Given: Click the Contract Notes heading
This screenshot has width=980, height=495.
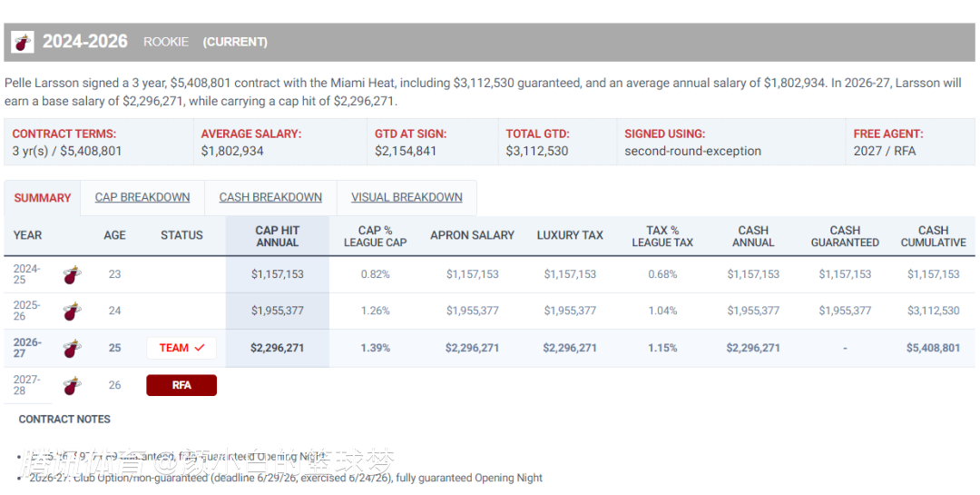Looking at the screenshot, I should (64, 420).
